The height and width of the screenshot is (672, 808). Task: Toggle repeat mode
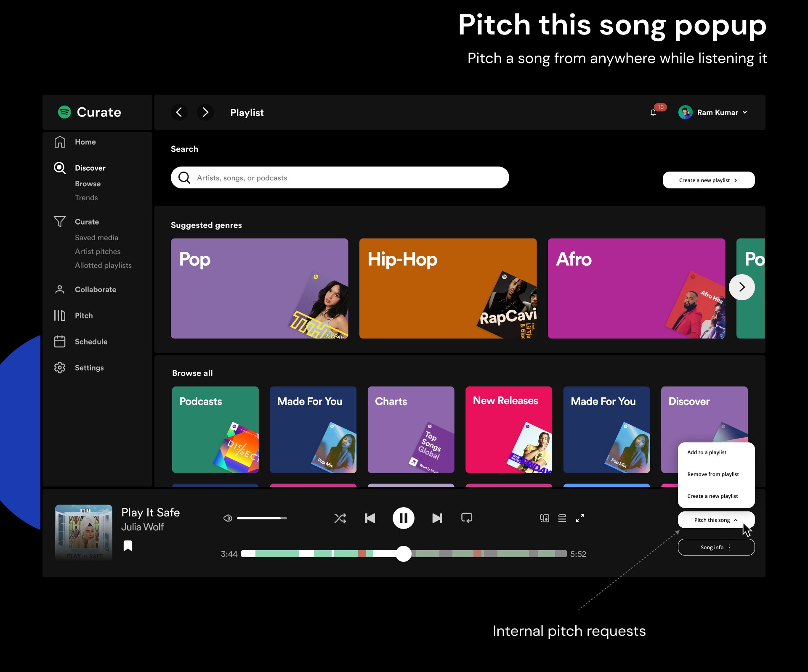click(467, 518)
